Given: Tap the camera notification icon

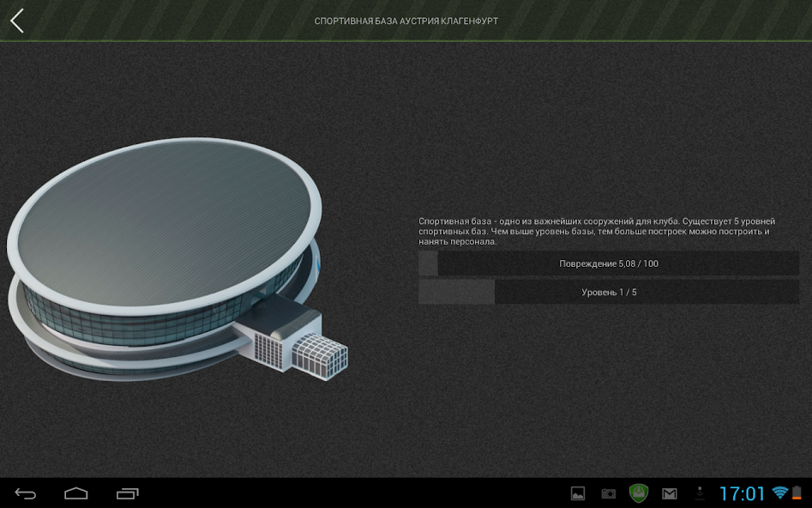Looking at the screenshot, I should coord(609,493).
